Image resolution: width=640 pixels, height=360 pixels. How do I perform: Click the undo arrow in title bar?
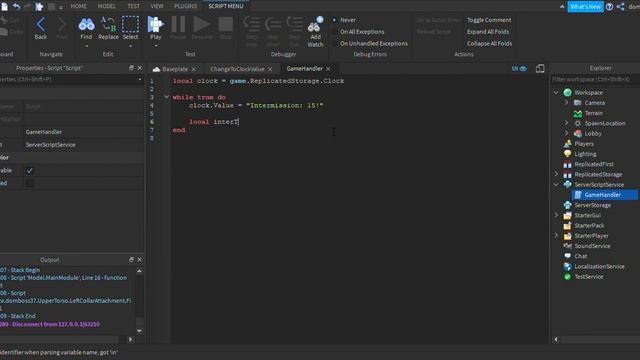pyautogui.click(x=16, y=6)
